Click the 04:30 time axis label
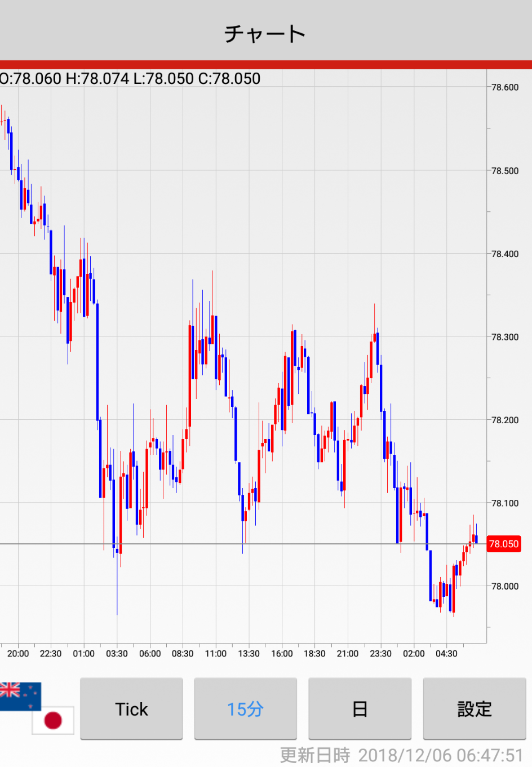 (x=446, y=654)
